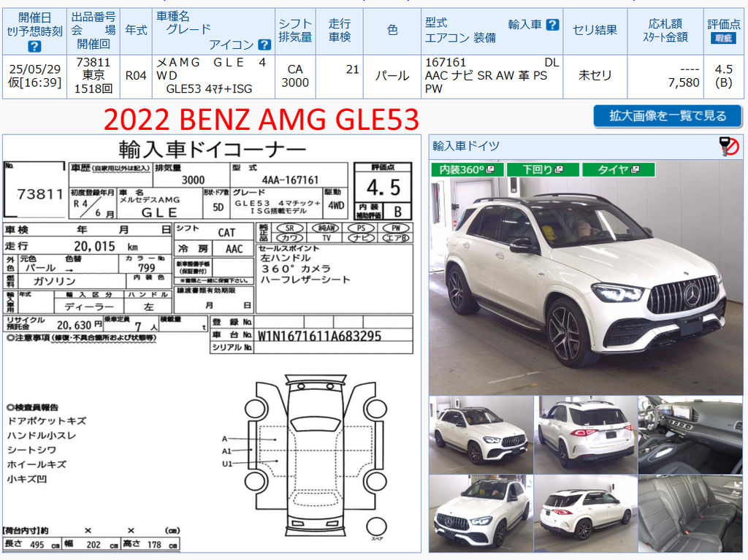This screenshot has height=560, width=748.
Task: Open the dashboard interior thumbnail
Action: click(690, 434)
